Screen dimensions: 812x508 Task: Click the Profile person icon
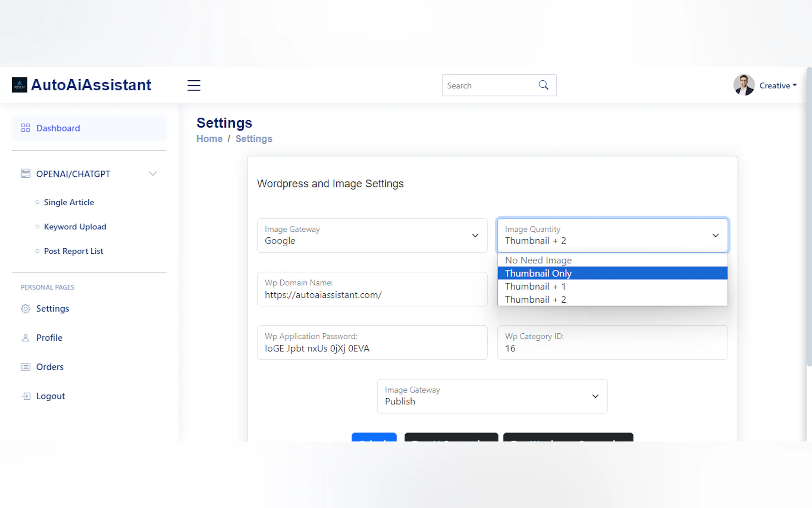pos(26,338)
